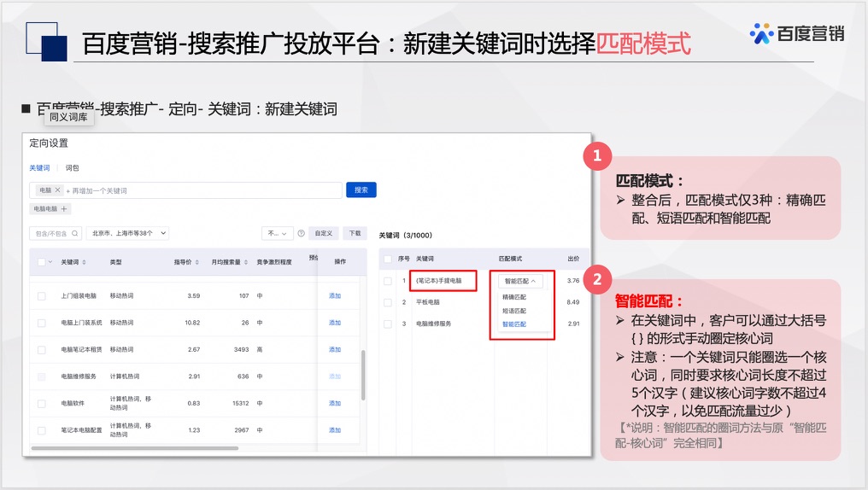Viewport: 868px width, 490px height.
Task: Sort by 关键词 column arrows
Action: pyautogui.click(x=84, y=262)
